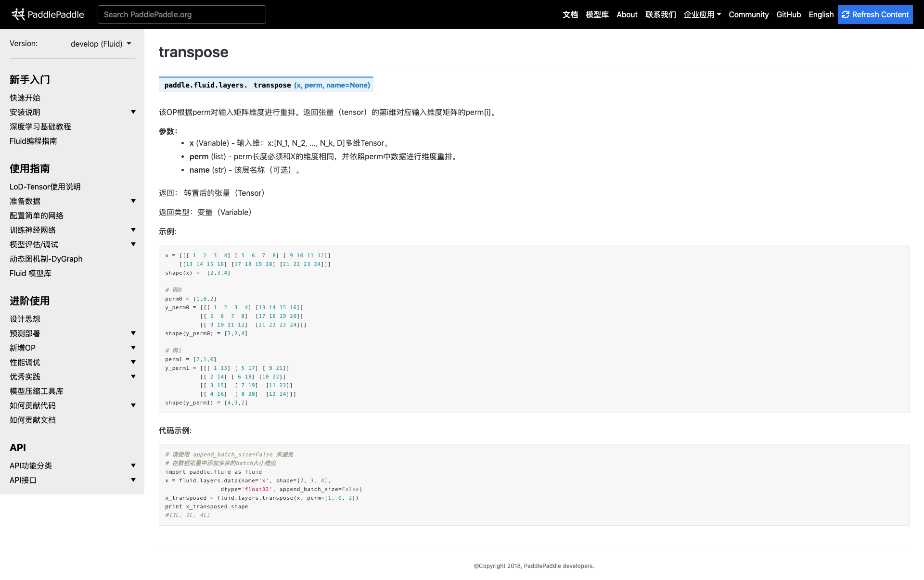The width and height of the screenshot is (924, 580).
Task: Open the develop (Fluid) version dropdown
Action: [x=101, y=44]
